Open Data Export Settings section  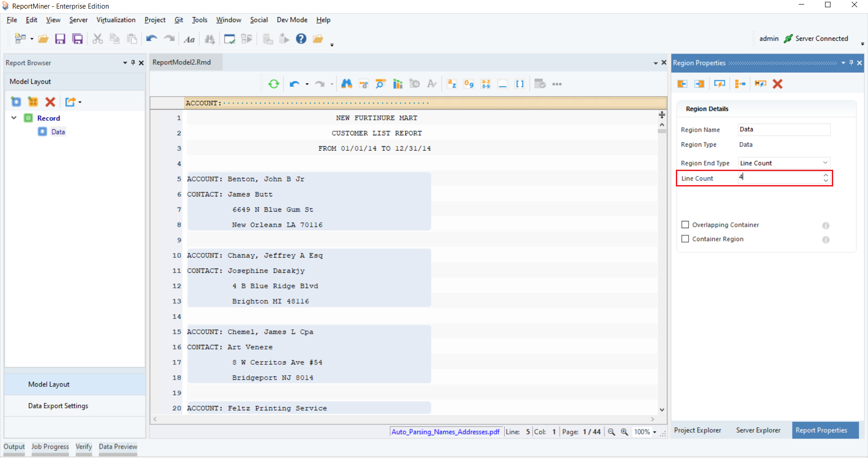[58, 406]
